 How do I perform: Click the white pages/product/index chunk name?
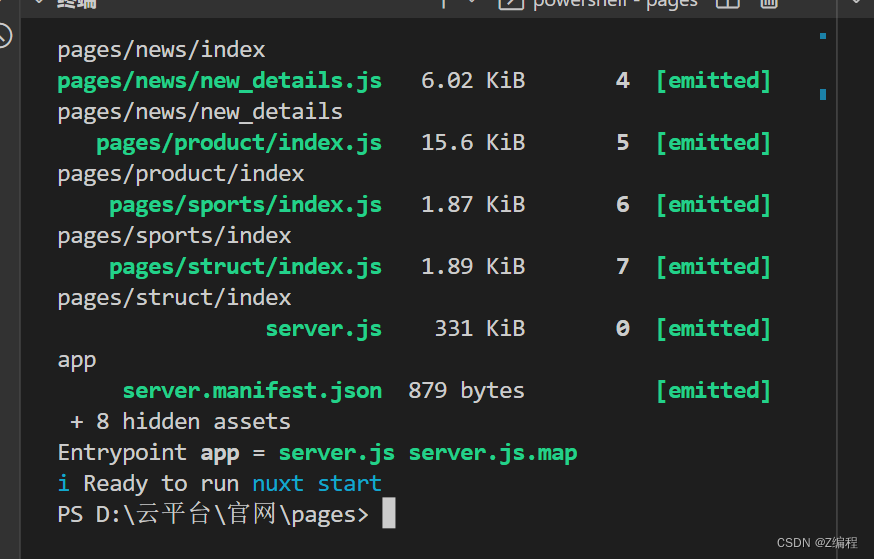pyautogui.click(x=181, y=174)
